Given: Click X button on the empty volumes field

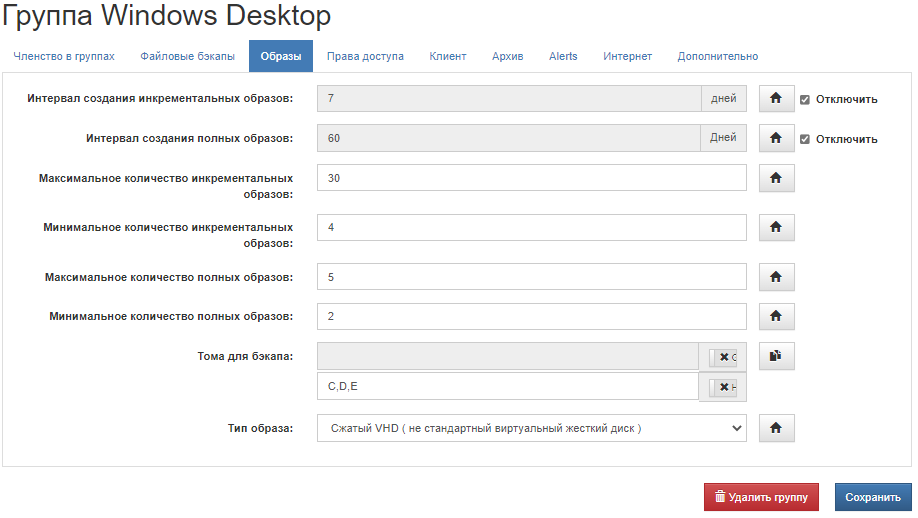Looking at the screenshot, I should tap(724, 357).
